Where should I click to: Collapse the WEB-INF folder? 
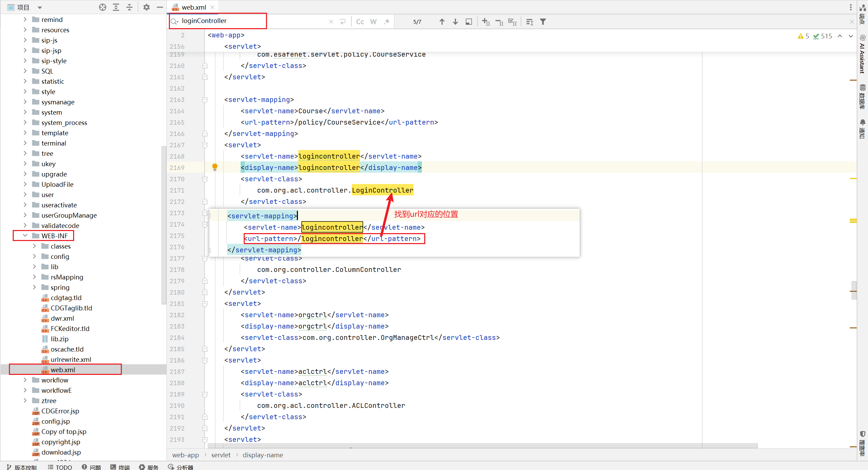coord(25,236)
